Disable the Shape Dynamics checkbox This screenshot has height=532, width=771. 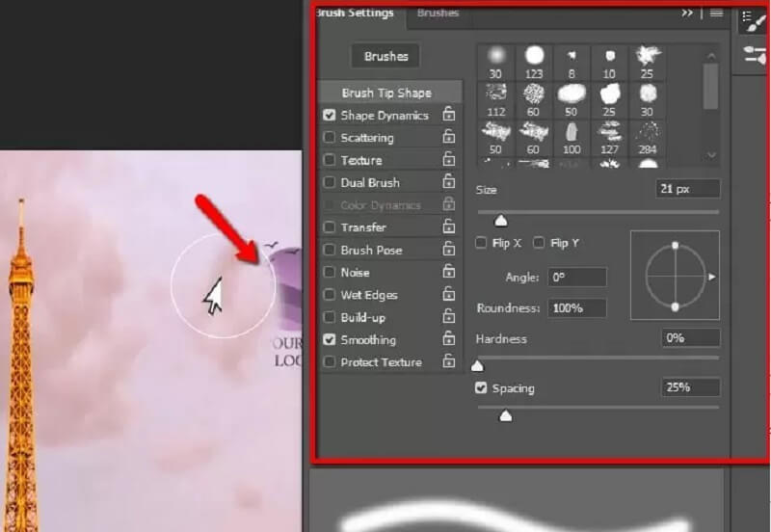(x=330, y=115)
